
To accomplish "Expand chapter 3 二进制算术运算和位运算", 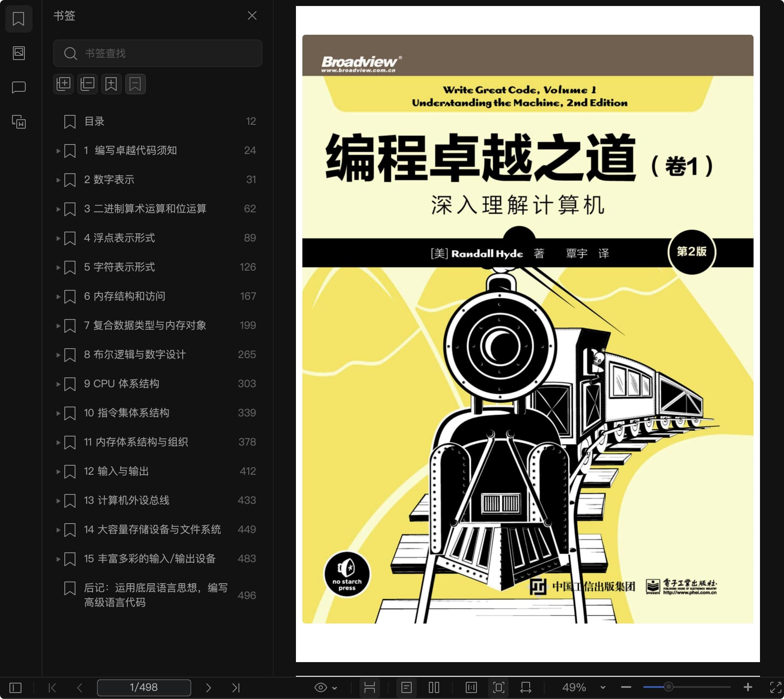I will [58, 209].
